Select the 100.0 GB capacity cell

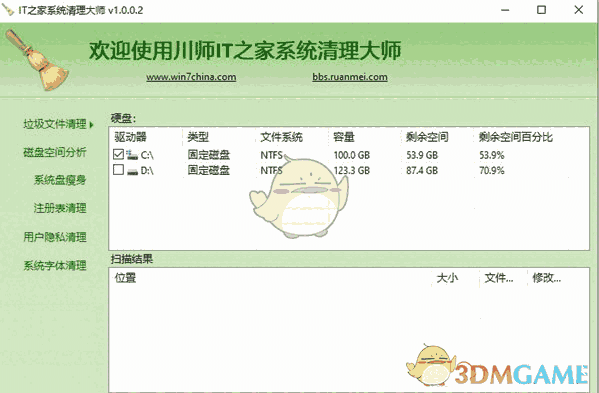click(352, 155)
